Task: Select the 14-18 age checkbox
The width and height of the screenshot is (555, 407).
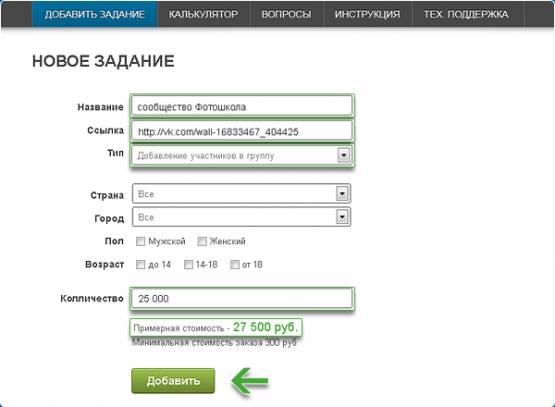Action: (188, 264)
